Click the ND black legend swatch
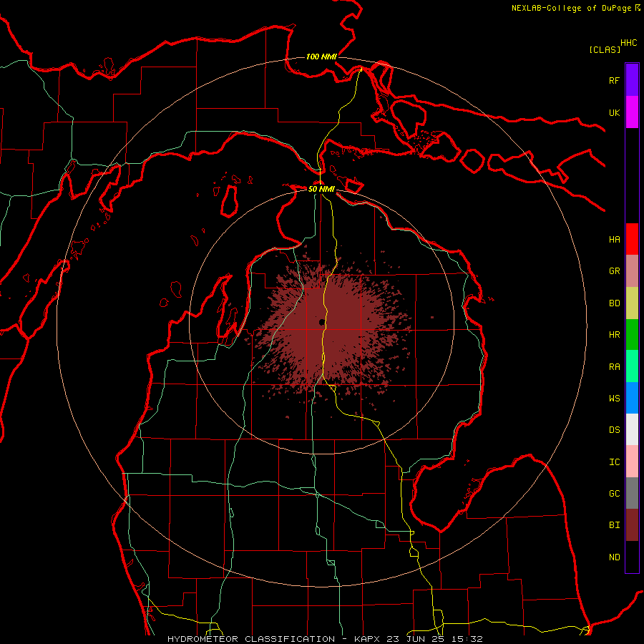 632,557
